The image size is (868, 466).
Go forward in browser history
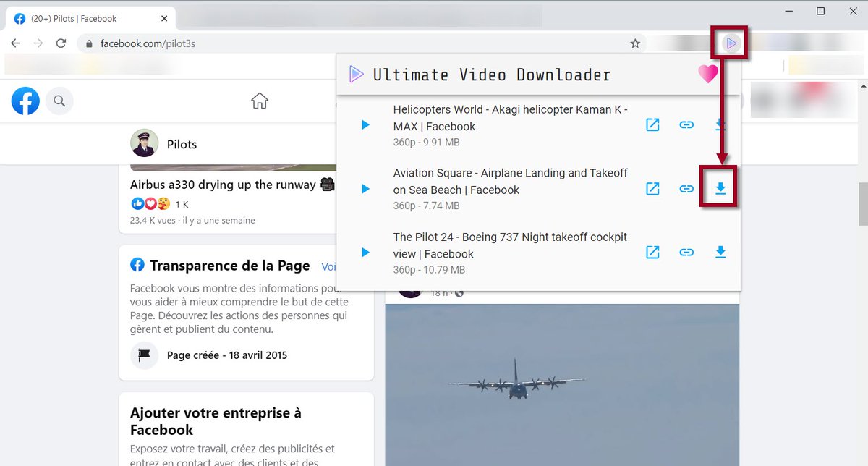point(38,43)
